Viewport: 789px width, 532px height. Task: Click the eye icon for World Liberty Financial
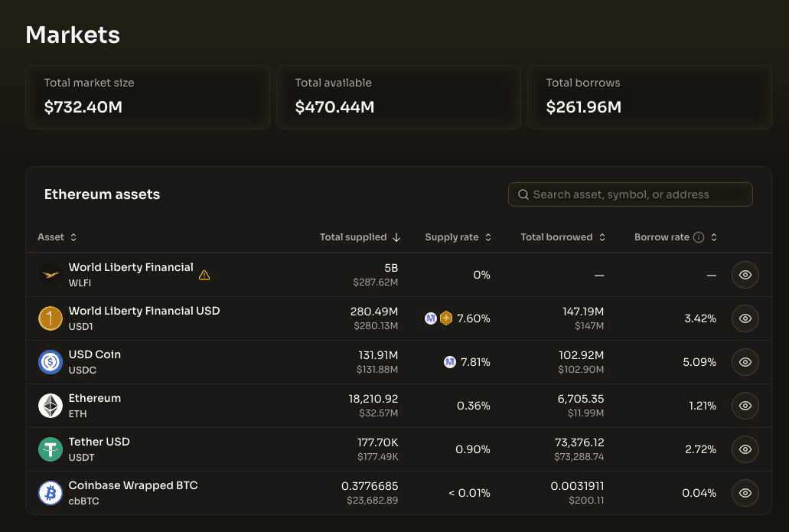click(x=745, y=275)
